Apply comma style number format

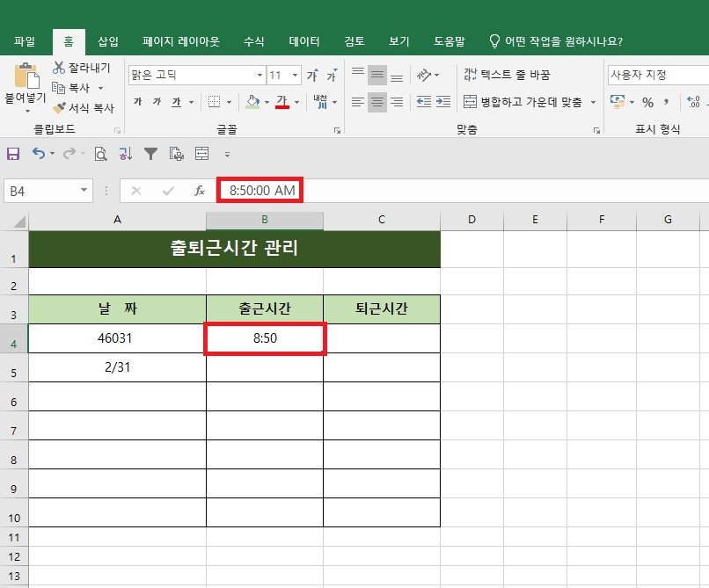(x=666, y=102)
